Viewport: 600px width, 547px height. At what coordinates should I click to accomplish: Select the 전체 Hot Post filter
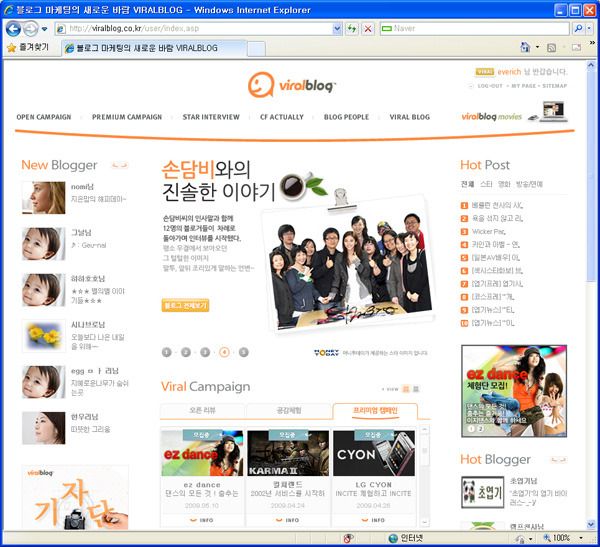[467, 184]
